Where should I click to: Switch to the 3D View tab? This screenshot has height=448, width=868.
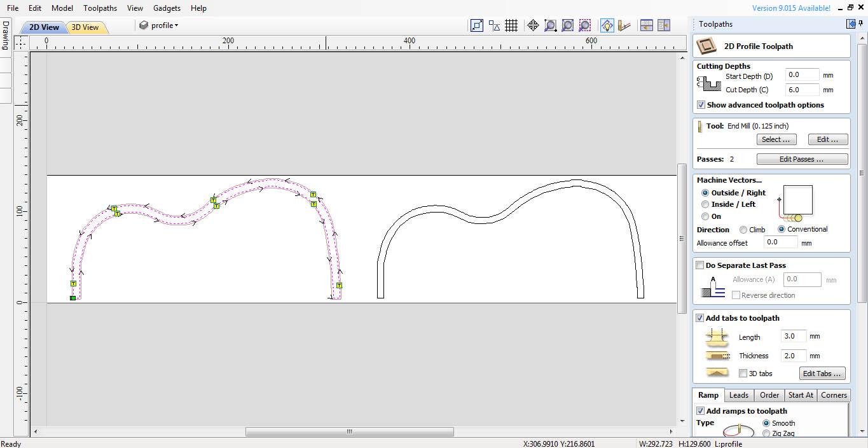point(85,27)
